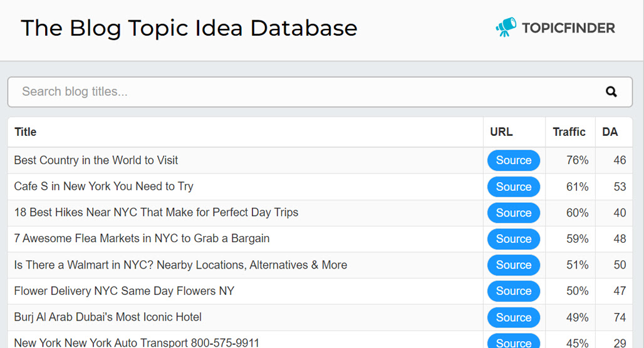The width and height of the screenshot is (644, 348).
Task: Open Source for New York Auto Transport
Action: (x=514, y=342)
